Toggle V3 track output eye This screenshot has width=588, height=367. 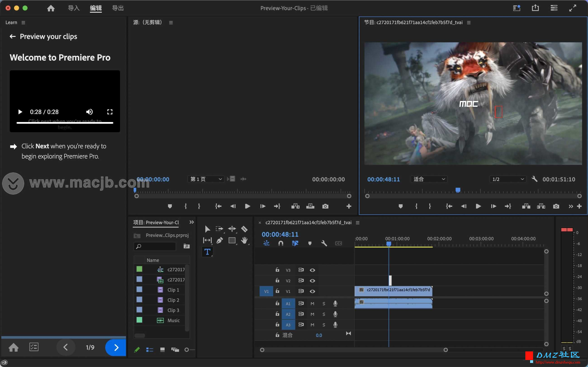click(x=313, y=270)
